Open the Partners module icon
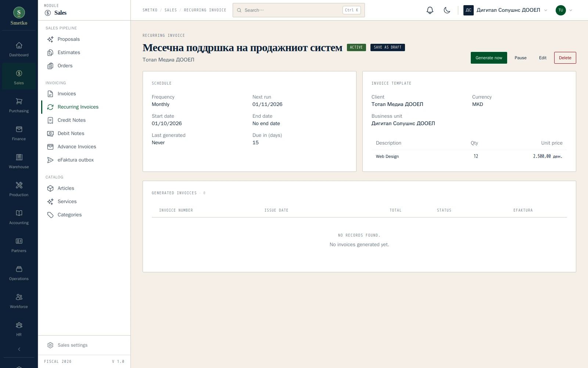Screen dimensions: 588x368 pyautogui.click(x=19, y=245)
